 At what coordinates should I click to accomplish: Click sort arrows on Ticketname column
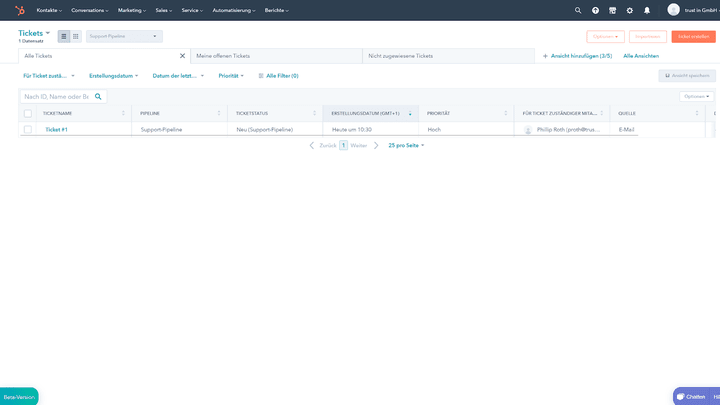(x=123, y=113)
